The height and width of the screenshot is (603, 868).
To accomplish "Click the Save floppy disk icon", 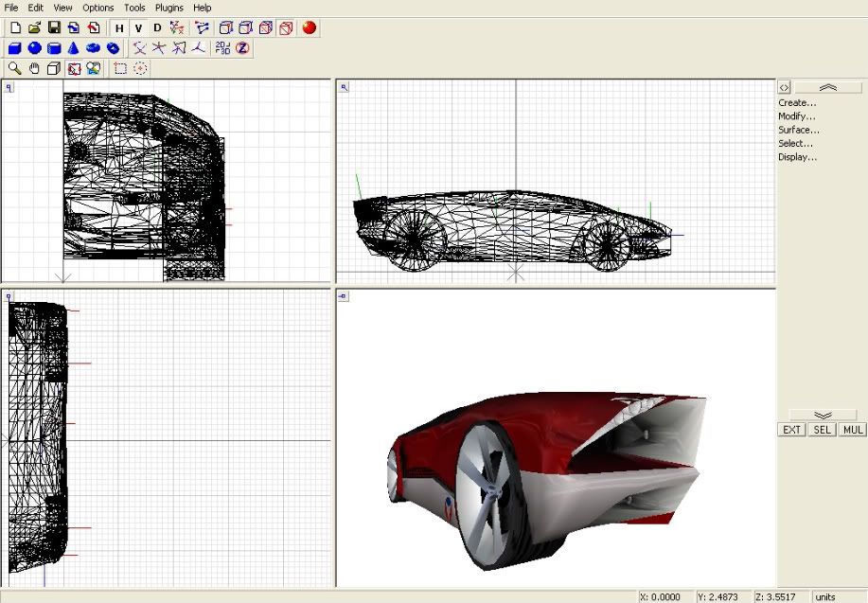I will (x=54, y=28).
